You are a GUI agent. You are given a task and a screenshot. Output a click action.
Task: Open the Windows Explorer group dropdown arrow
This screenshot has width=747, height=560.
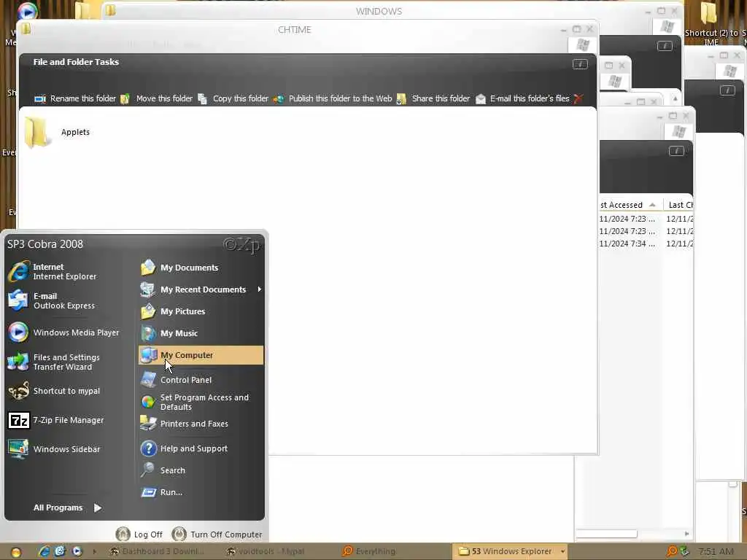[x=562, y=551]
